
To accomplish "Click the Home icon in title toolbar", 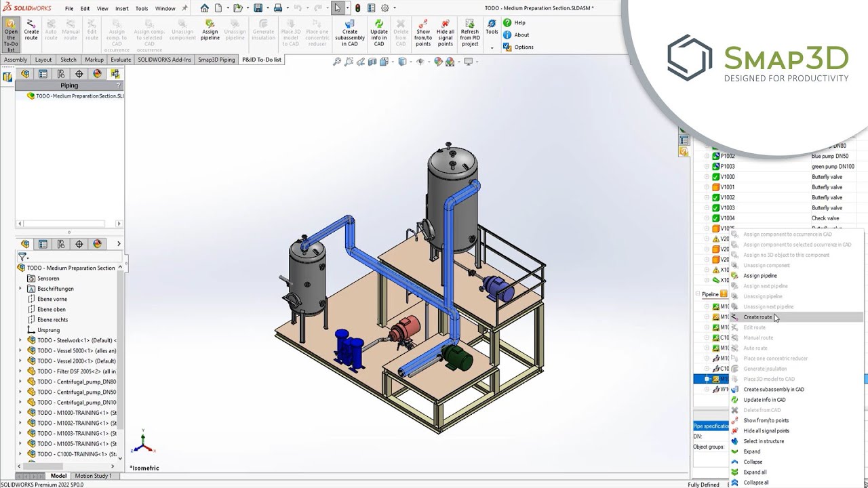I will [x=205, y=8].
